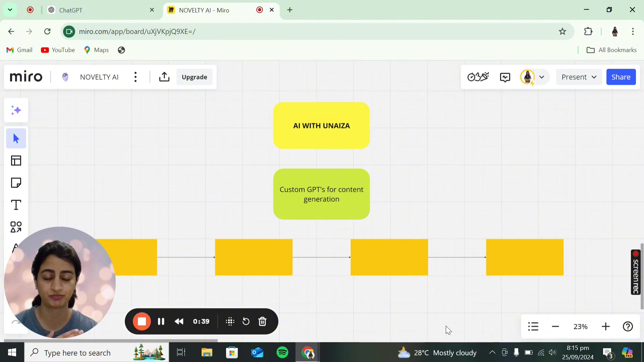This screenshot has height=362, width=644.
Task: Click the Upgrade button
Action: tap(195, 77)
